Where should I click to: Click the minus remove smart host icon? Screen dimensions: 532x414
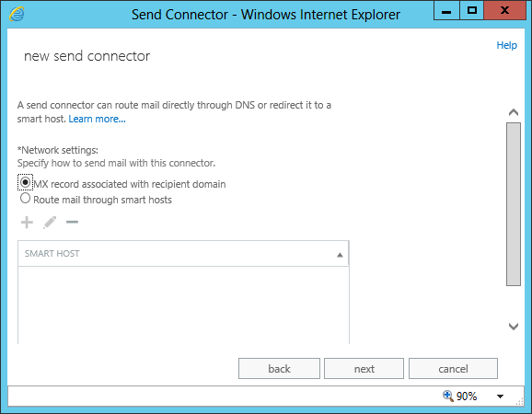tap(72, 223)
